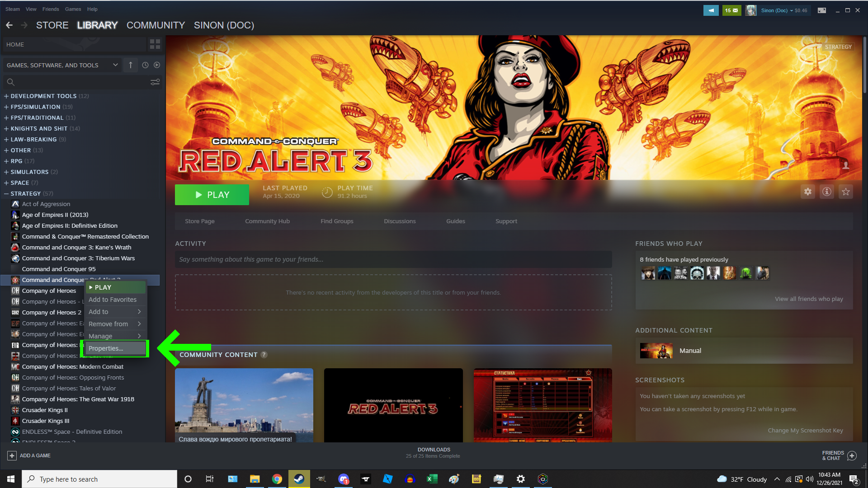This screenshot has height=488, width=868.
Task: Open the Community Hub link
Action: [x=268, y=221]
